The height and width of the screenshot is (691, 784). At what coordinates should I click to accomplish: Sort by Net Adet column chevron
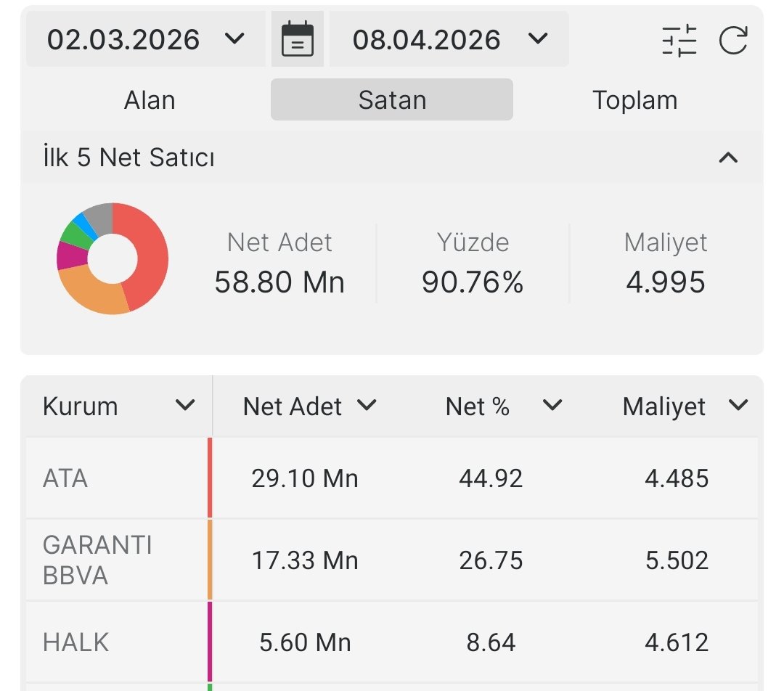click(x=367, y=405)
